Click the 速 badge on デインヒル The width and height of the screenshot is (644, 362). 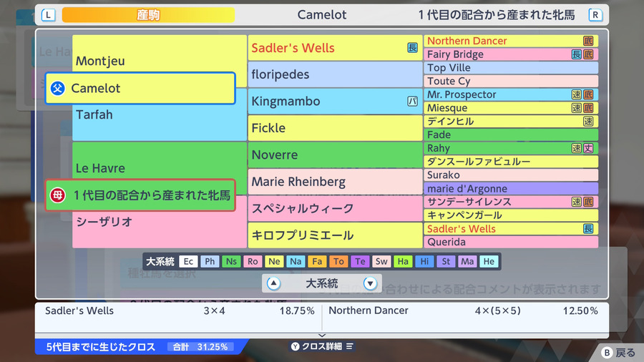(588, 121)
